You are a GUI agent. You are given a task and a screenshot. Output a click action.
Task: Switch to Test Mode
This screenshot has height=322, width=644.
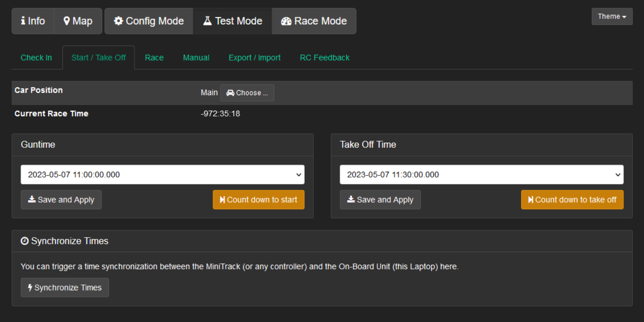[232, 21]
